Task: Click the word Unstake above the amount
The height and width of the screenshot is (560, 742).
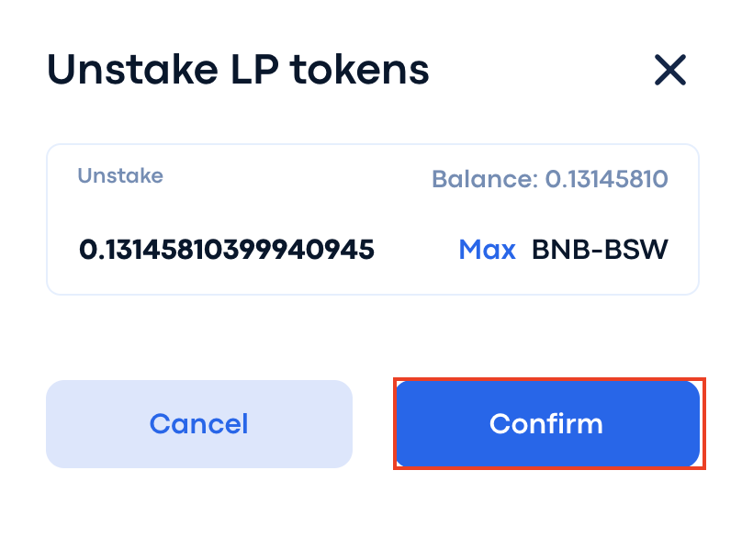Action: click(x=120, y=175)
